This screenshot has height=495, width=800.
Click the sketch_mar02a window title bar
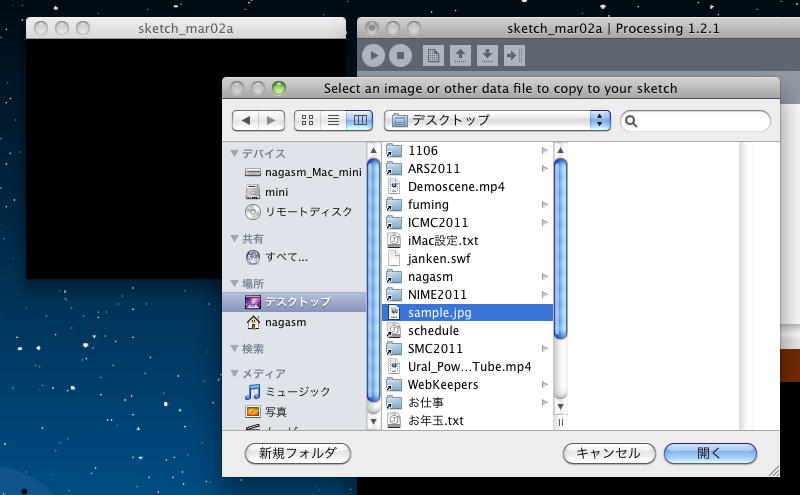(186, 28)
